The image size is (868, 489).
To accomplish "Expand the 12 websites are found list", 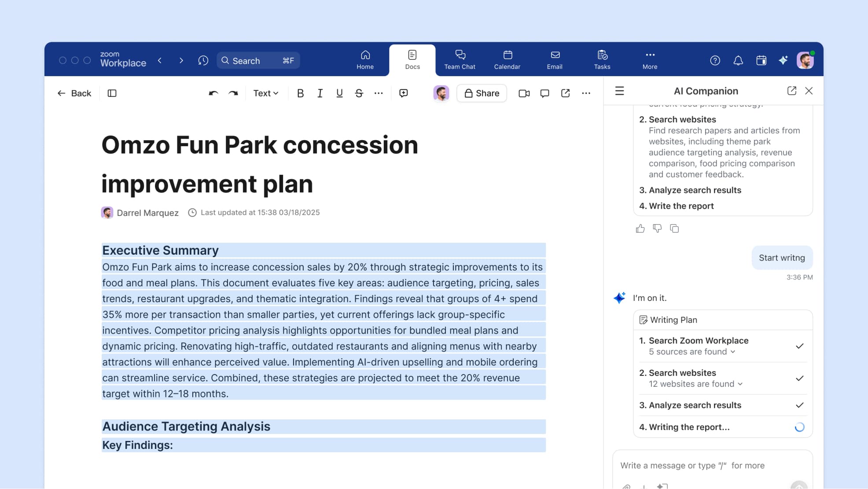I will pos(695,384).
